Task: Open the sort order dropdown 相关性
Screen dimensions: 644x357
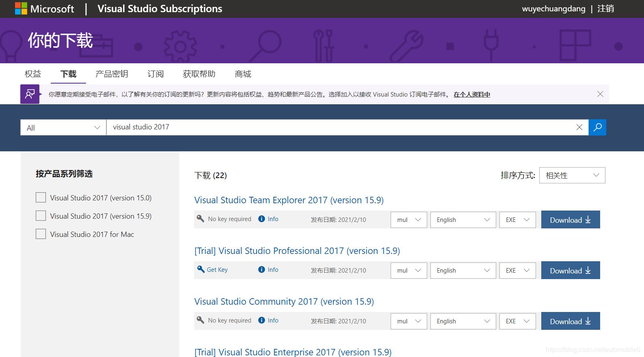Action: point(572,175)
